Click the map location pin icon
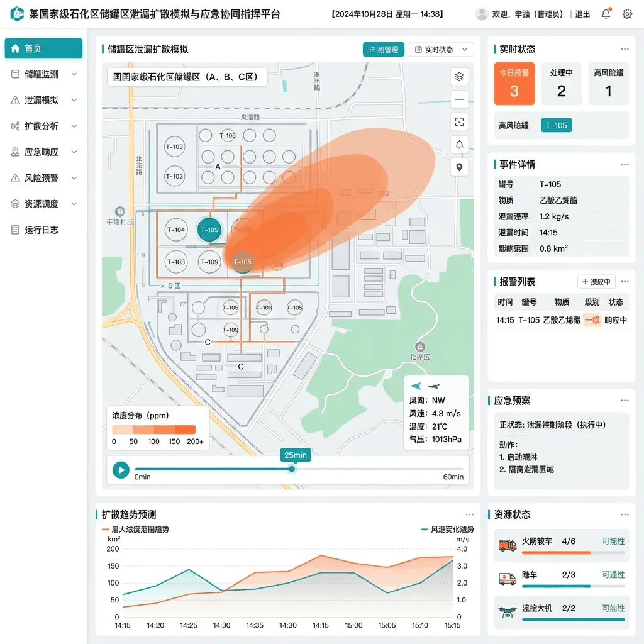 click(x=459, y=167)
